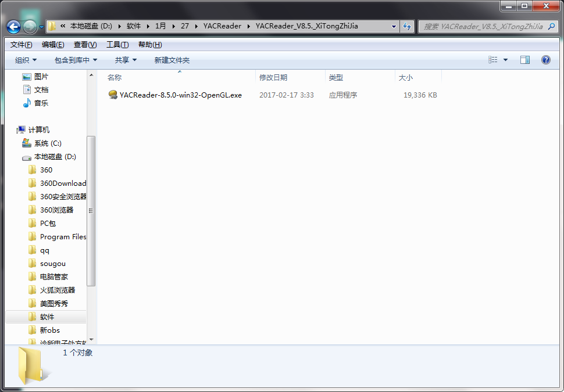Sort by 修改日期 column header
The image size is (564, 392).
pyautogui.click(x=290, y=77)
